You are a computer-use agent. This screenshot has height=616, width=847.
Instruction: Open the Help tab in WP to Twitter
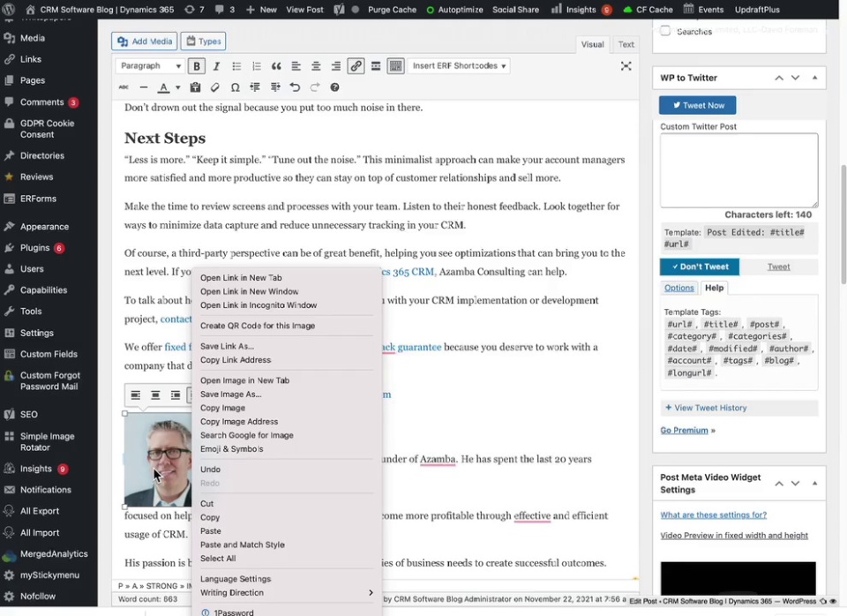click(x=714, y=288)
